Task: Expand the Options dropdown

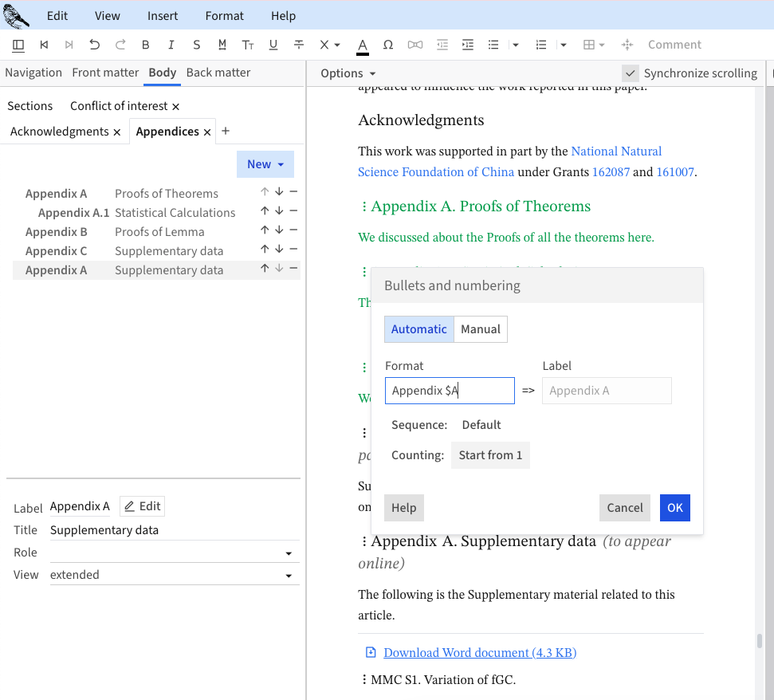Action: point(348,73)
